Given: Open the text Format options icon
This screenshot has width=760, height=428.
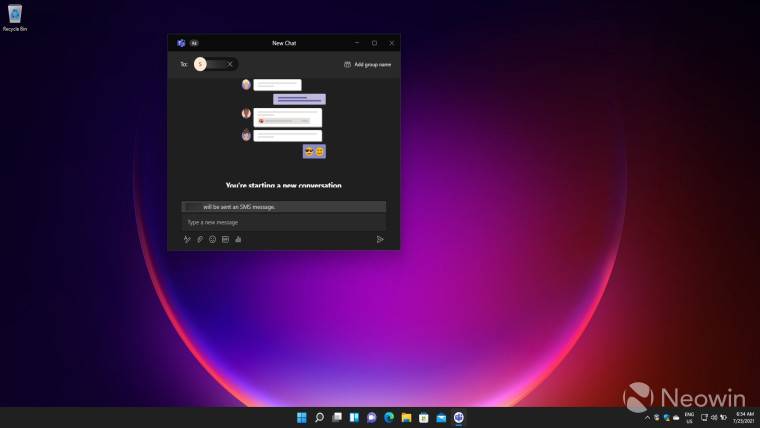Looking at the screenshot, I should coord(187,239).
